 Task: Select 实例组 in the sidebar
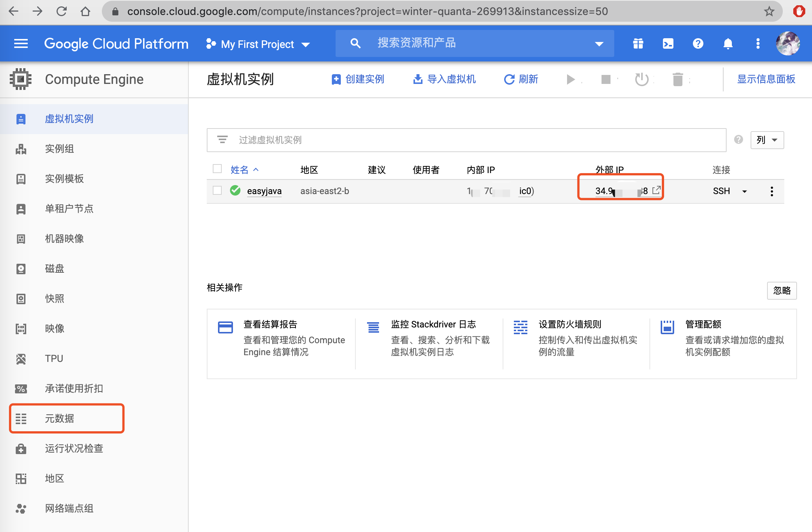(x=94, y=149)
